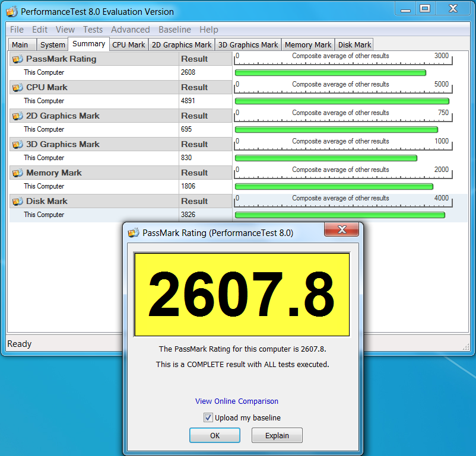Show the Memory Mark tab
The height and width of the screenshot is (456, 476).
tap(308, 44)
